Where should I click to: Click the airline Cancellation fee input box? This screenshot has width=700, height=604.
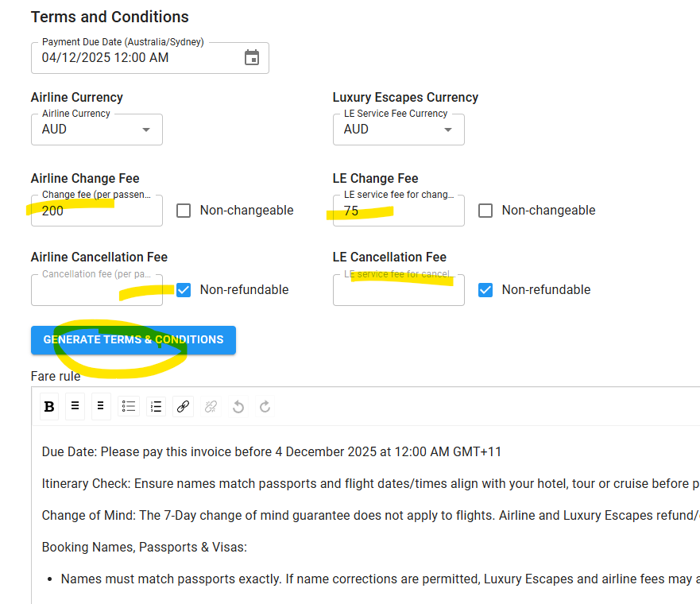coord(95,291)
